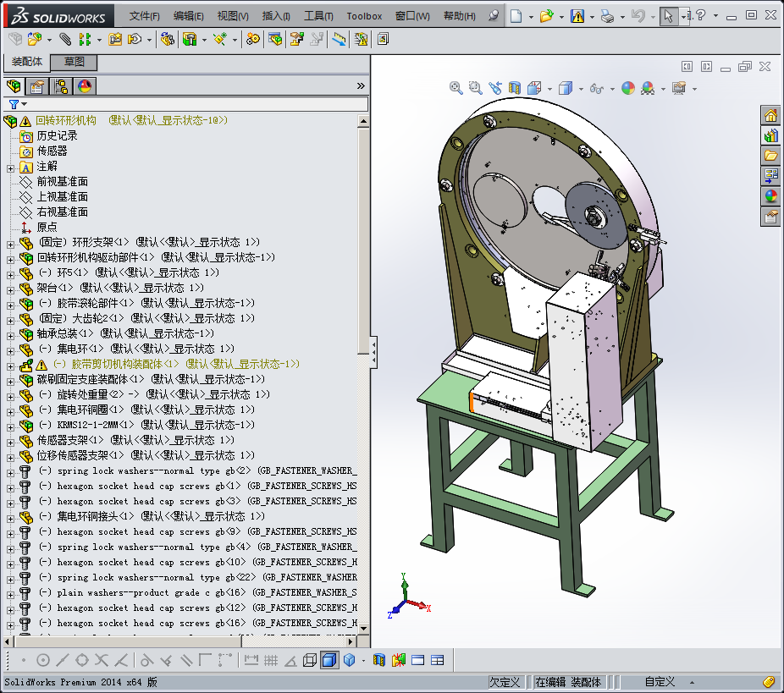Click the line sketch tool icon
This screenshot has height=693, width=784.
(63, 660)
